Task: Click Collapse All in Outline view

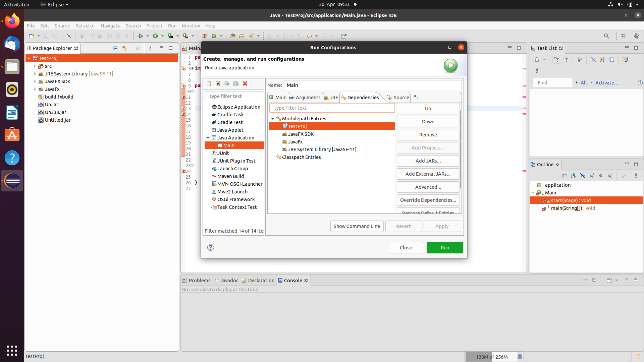Action: point(565,176)
